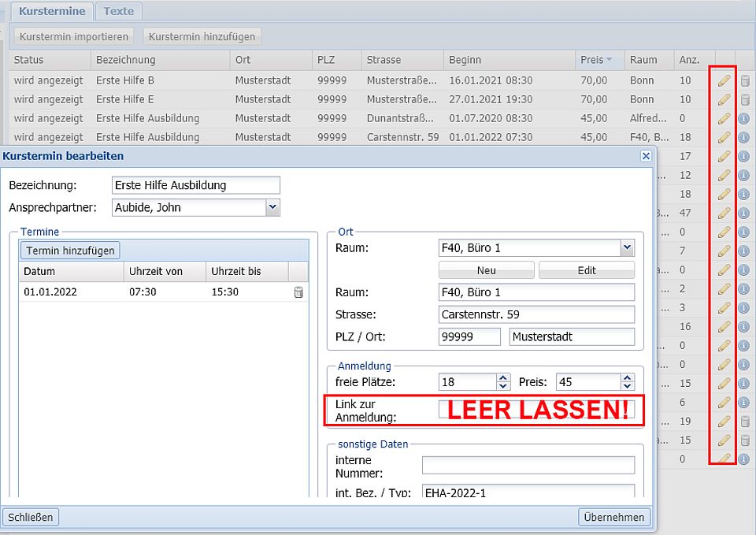This screenshot has width=756, height=535.
Task: Remove the 01.01.2022 date from Termine list
Action: pyautogui.click(x=298, y=292)
